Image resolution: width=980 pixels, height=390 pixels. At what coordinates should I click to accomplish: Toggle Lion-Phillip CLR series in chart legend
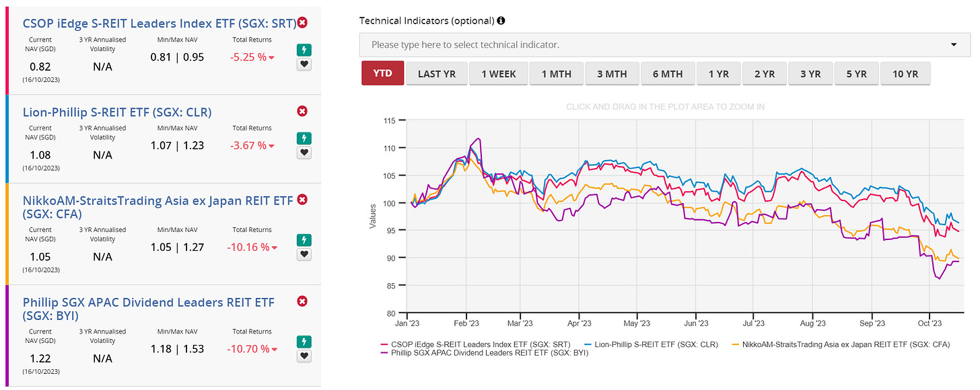click(x=652, y=344)
